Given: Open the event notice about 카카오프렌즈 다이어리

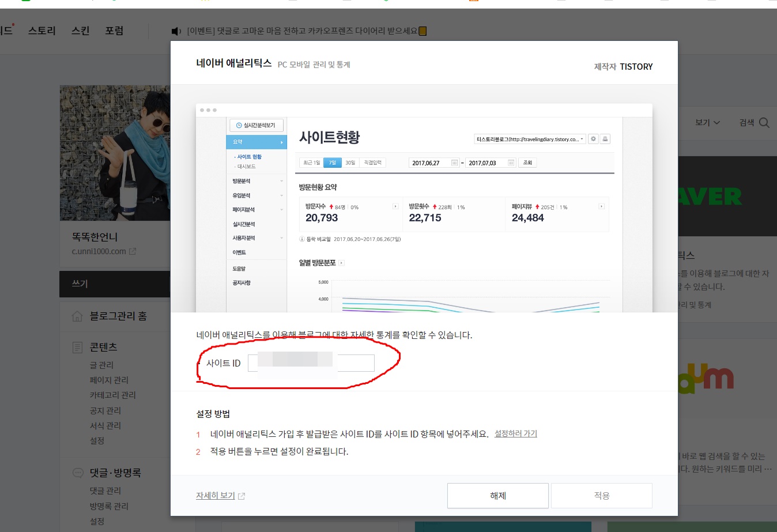Looking at the screenshot, I should coord(307,31).
